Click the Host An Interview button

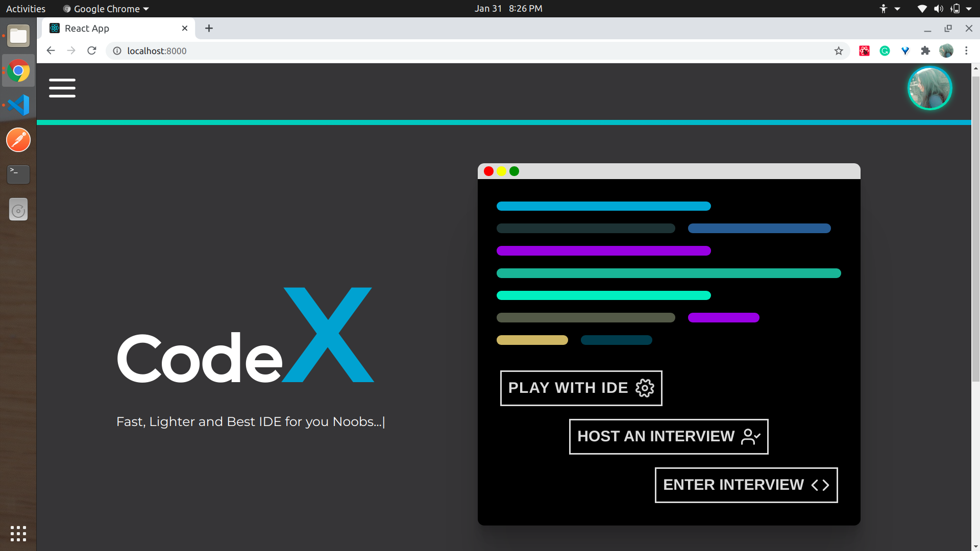coord(668,437)
